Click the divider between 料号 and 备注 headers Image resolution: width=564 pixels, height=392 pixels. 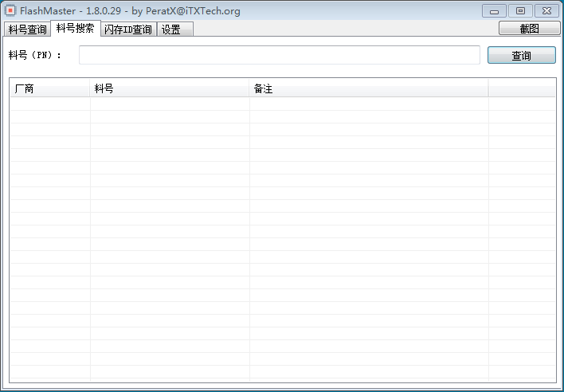(249, 89)
